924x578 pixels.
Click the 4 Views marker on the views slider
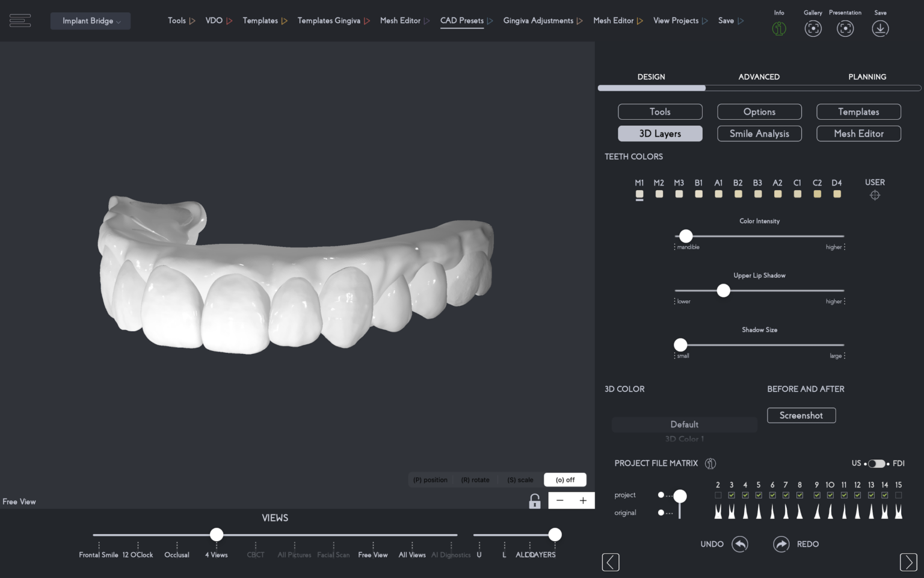coord(216,535)
